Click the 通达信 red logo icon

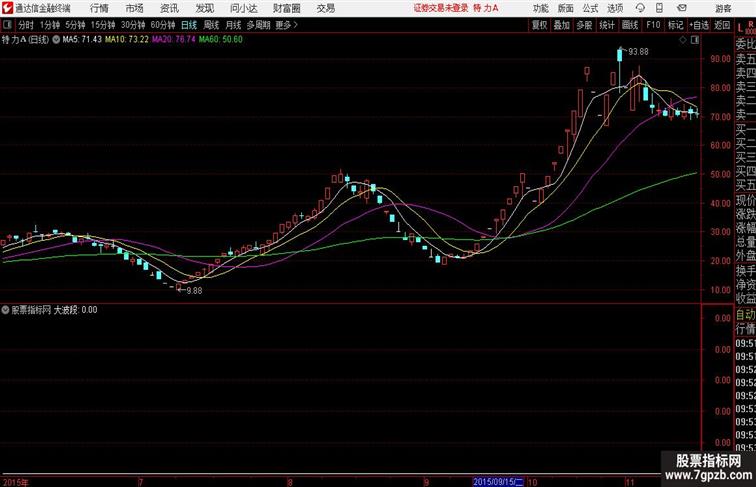(x=7, y=8)
